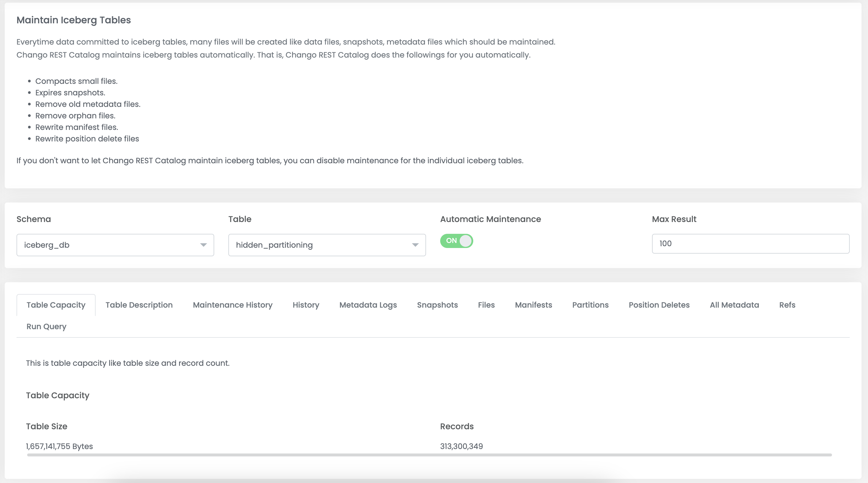Open the Position Deletes tab

[x=659, y=305]
